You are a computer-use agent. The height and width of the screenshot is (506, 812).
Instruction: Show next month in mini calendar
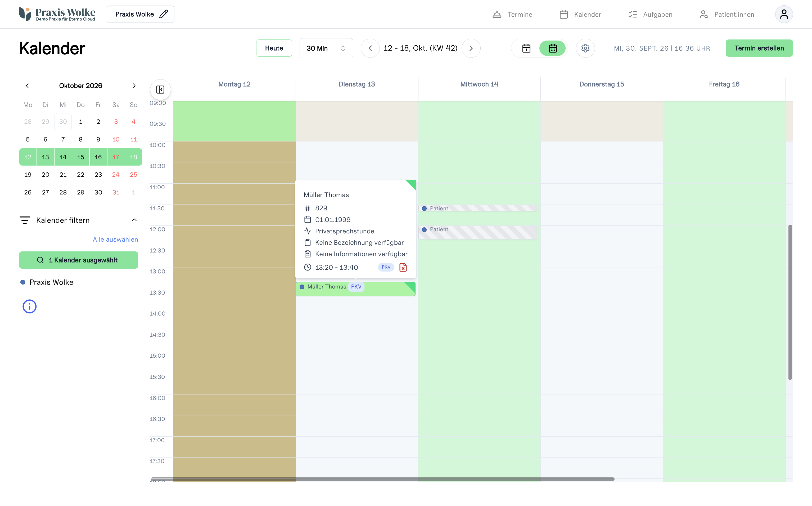tap(134, 86)
